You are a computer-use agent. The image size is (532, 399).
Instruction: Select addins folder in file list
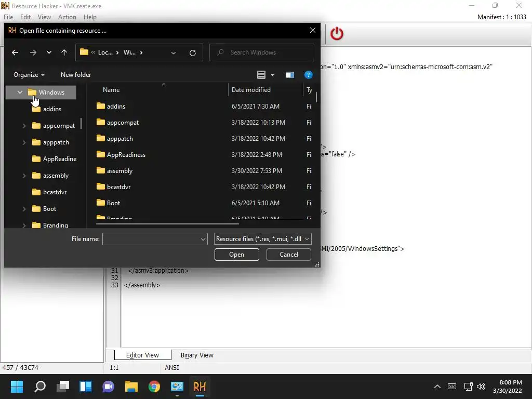click(x=111, y=106)
